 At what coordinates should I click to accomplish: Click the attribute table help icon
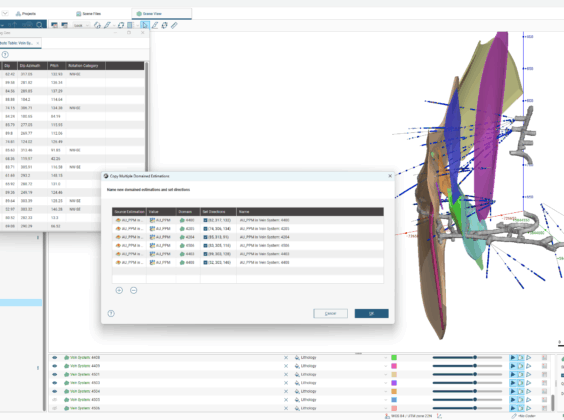tap(5, 55)
